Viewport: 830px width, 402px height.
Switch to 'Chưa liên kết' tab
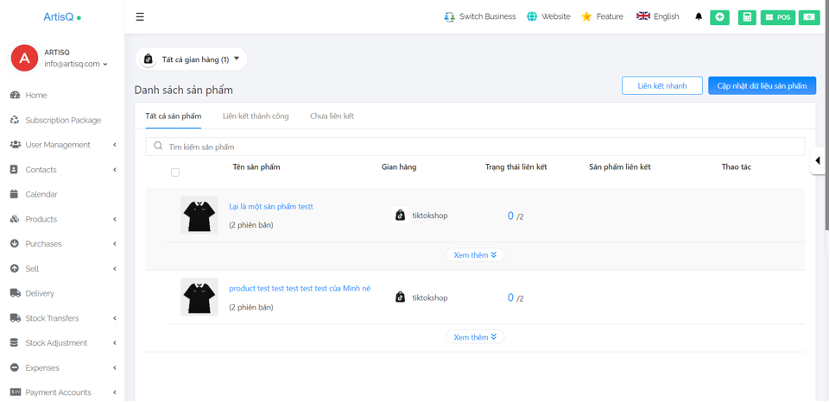[331, 116]
